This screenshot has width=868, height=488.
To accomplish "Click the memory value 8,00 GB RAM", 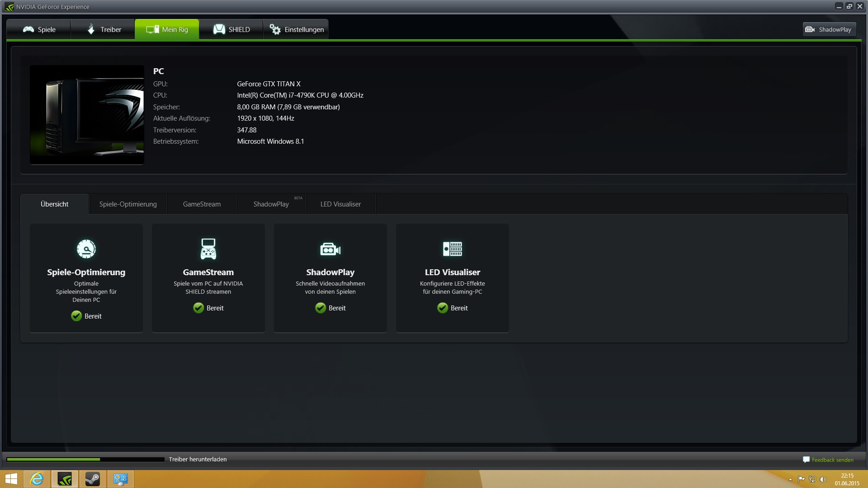I will coord(288,107).
